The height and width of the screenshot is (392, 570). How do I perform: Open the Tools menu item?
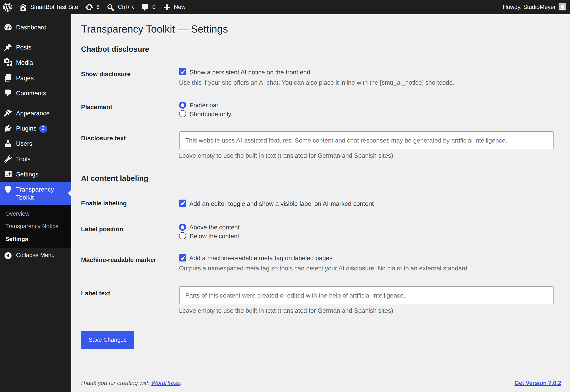coord(36,159)
